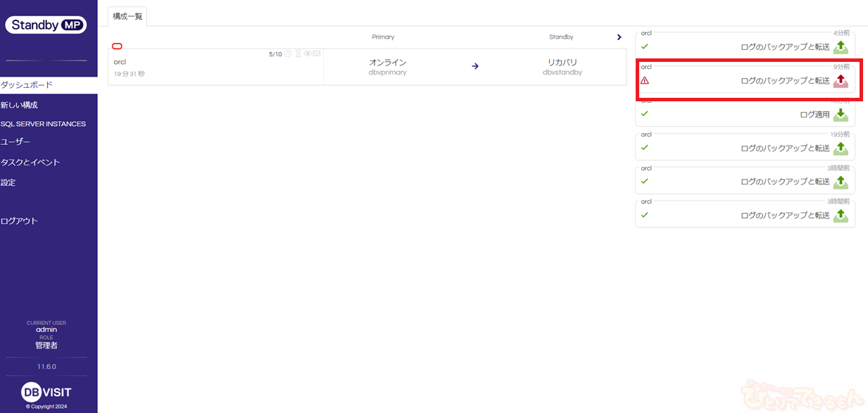The image size is (868, 413).
Task: Click the envelope icon in orcl row
Action: (317, 54)
